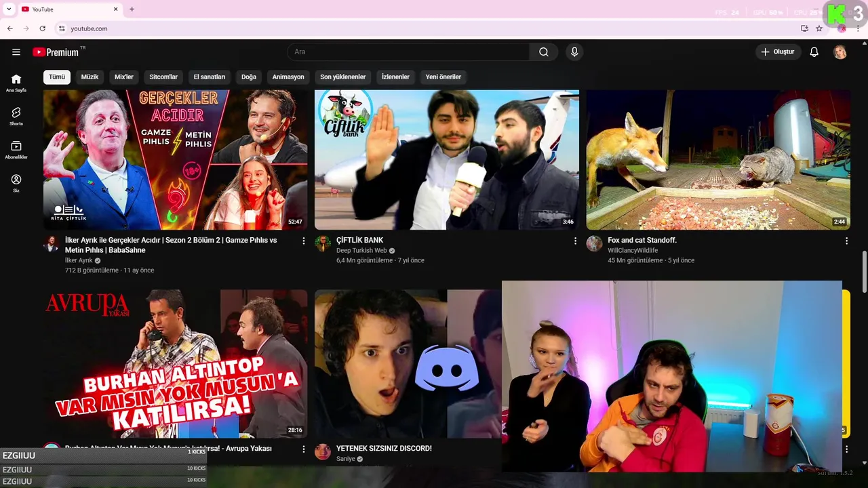Image resolution: width=868 pixels, height=488 pixels.
Task: Open the Chrome three-dot menu
Action: [858, 28]
